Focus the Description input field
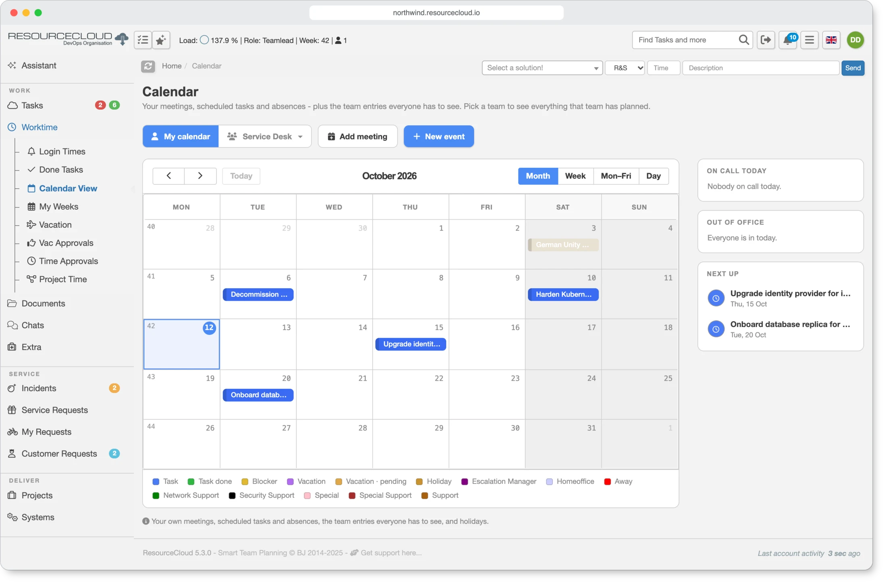887x588 pixels. click(760, 68)
